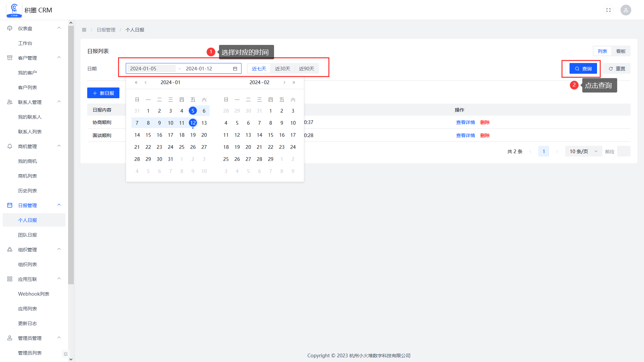Image resolution: width=644 pixels, height=362 pixels.
Task: Collapse the 联系人管理 menu group
Action: (x=59, y=102)
